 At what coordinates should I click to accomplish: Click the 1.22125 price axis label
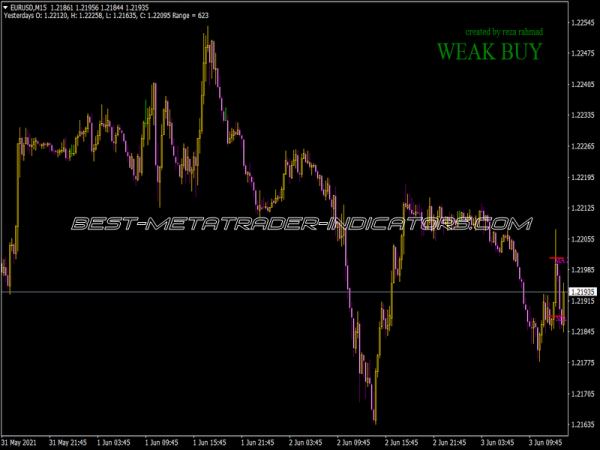click(583, 209)
